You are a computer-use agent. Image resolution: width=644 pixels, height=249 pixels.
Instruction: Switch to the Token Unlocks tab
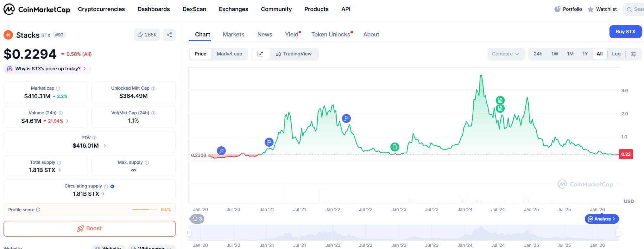[x=331, y=35]
